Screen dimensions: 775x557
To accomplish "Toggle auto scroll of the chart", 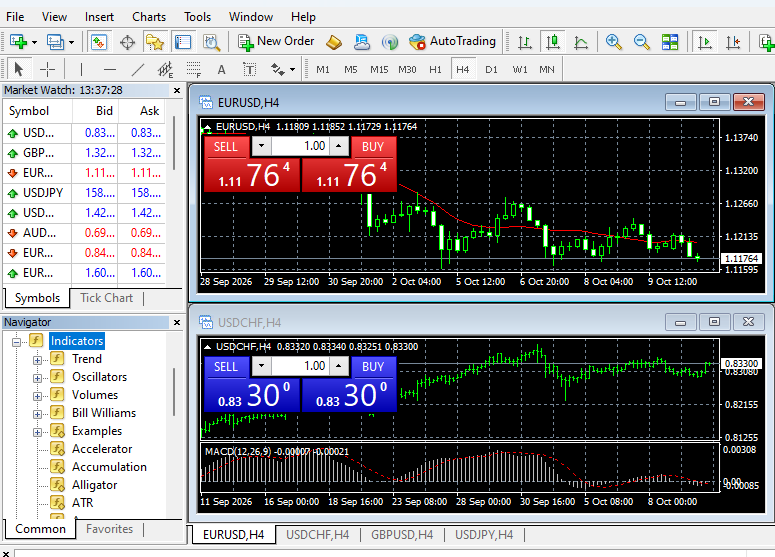I will click(x=705, y=42).
